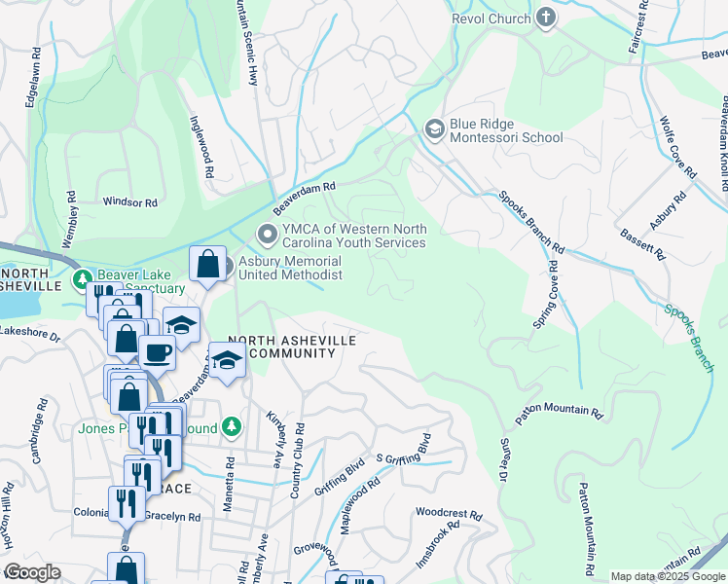Click the Revol Church label
Viewport: 728px width, 584px height.
(491, 19)
